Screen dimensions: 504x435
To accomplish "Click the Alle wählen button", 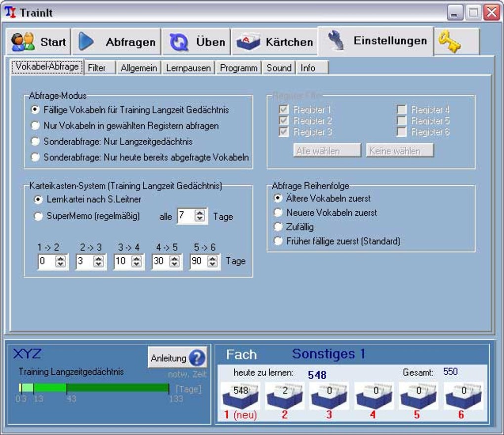I will point(327,151).
